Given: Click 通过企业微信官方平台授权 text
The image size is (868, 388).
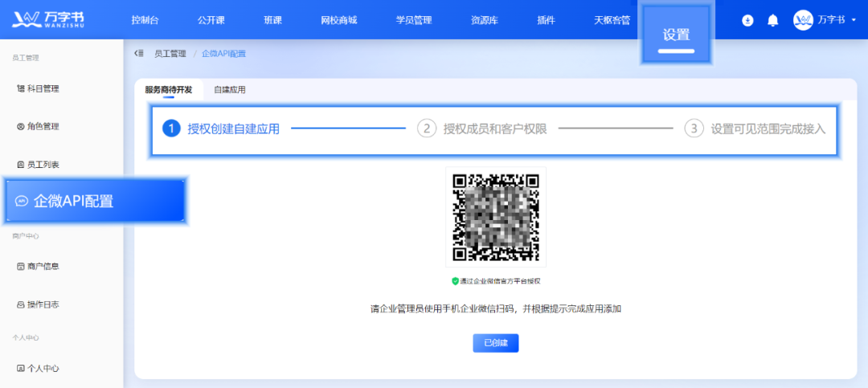Looking at the screenshot, I should pos(500,281).
